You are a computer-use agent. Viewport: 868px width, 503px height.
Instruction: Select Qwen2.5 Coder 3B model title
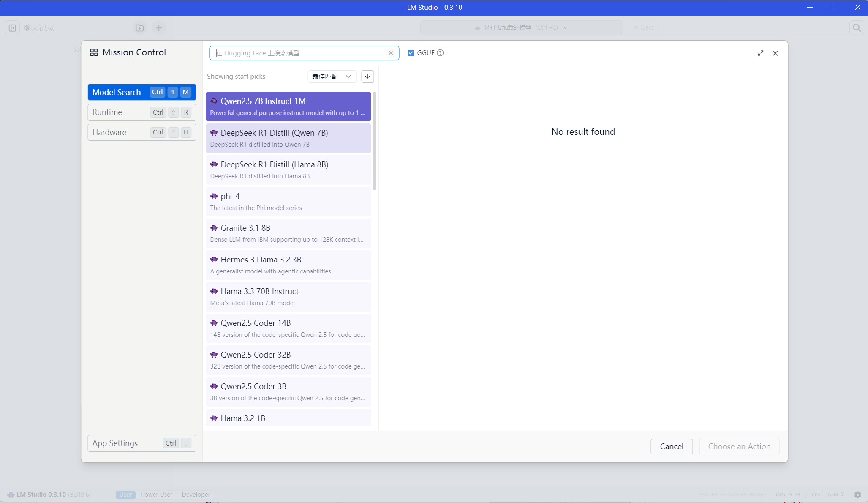[253, 386]
